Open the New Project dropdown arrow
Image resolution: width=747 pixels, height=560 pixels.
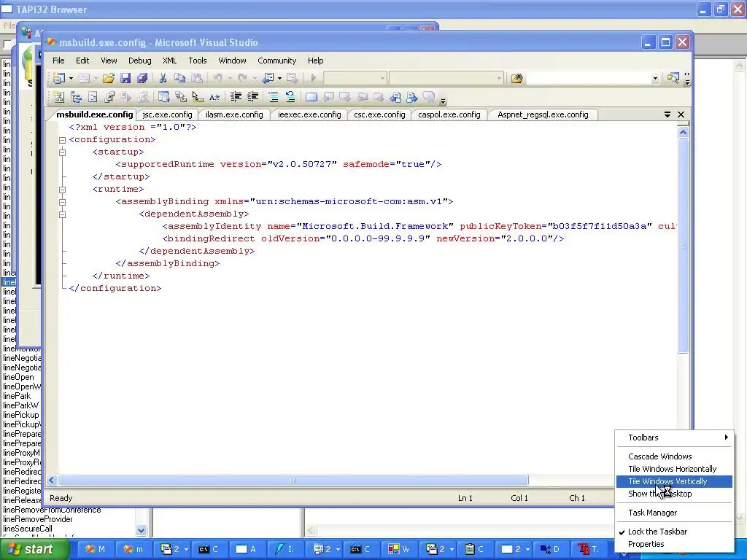point(71,78)
